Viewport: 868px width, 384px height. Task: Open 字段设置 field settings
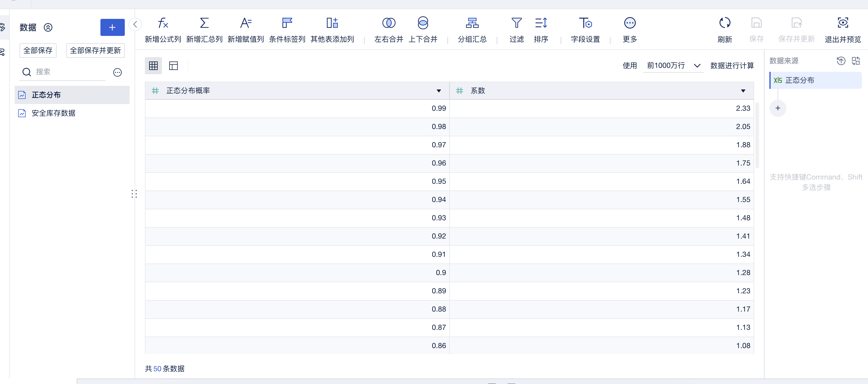coord(585,23)
